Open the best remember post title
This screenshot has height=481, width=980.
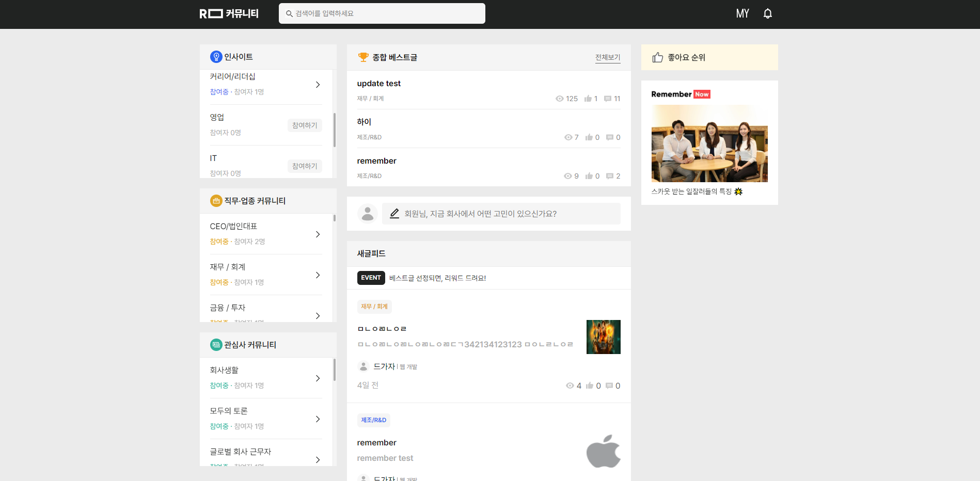tap(376, 161)
